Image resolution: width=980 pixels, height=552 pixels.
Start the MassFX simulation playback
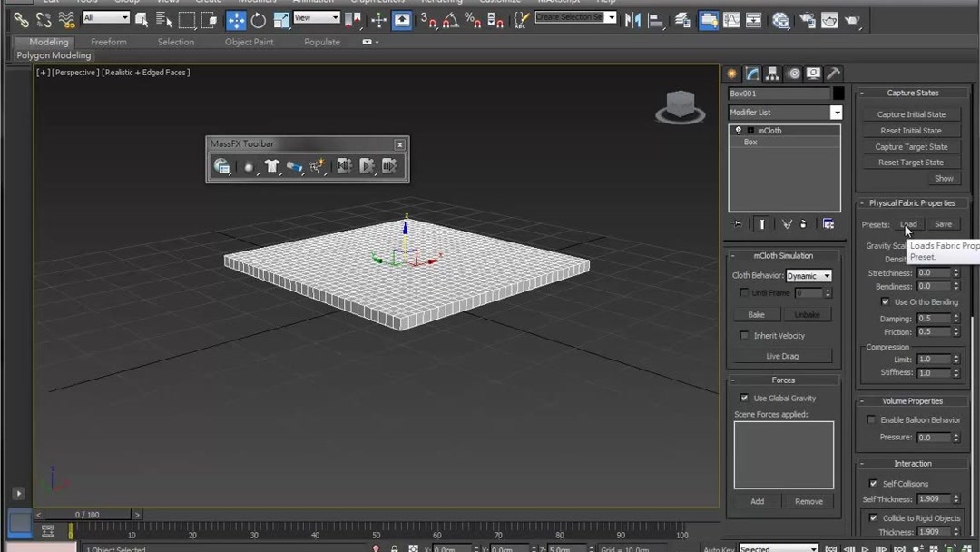coord(367,165)
